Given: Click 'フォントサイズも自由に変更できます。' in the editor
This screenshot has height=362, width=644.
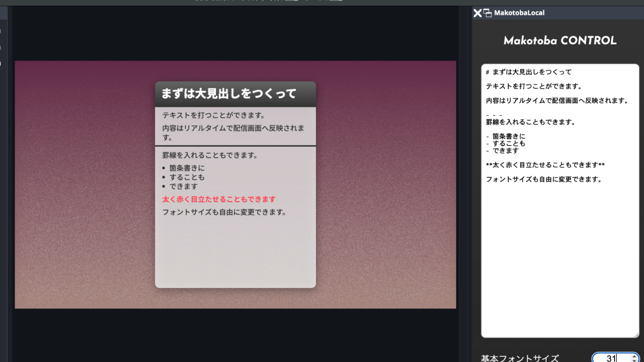Looking at the screenshot, I should [544, 179].
